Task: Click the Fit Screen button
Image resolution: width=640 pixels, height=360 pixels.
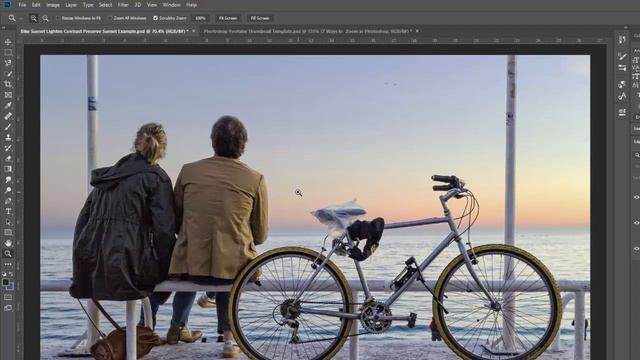Action: (228, 18)
